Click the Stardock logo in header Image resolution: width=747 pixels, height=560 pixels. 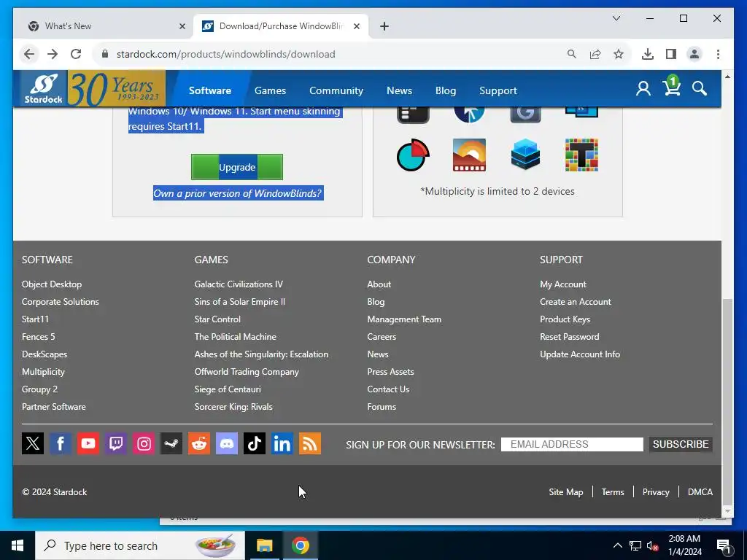[43, 88]
